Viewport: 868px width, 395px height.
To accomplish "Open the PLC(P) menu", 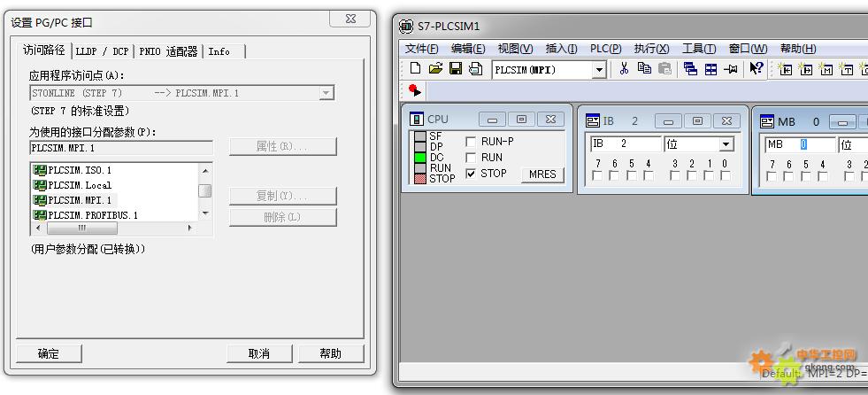I will coord(605,49).
